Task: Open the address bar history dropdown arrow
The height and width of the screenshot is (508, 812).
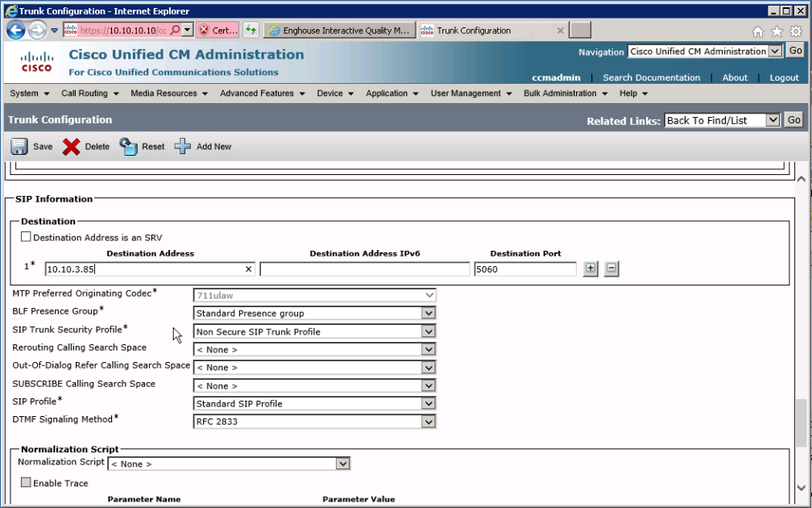Action: [188, 30]
